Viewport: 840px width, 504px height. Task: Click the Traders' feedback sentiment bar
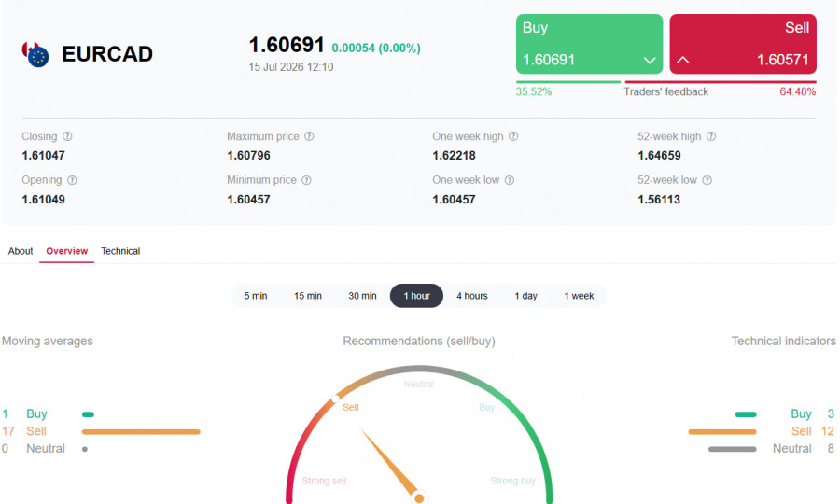click(x=665, y=82)
